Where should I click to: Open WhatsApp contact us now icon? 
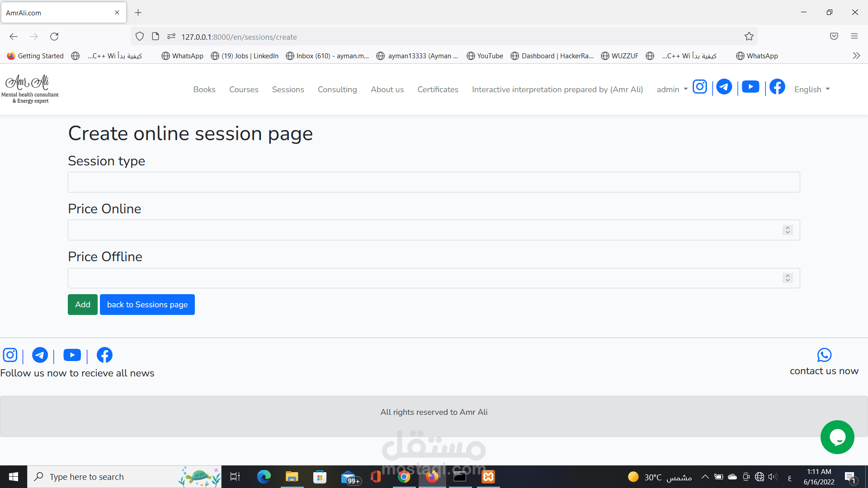pos(824,355)
